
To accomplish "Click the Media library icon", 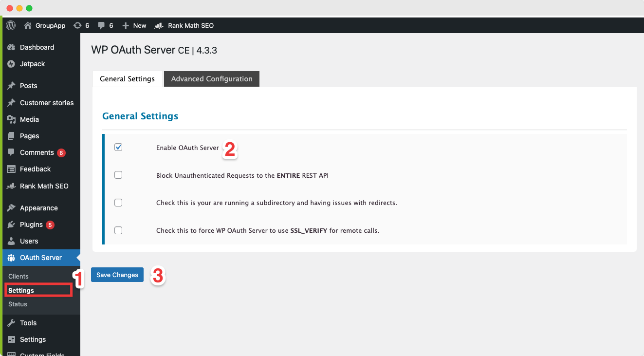I will (x=11, y=119).
